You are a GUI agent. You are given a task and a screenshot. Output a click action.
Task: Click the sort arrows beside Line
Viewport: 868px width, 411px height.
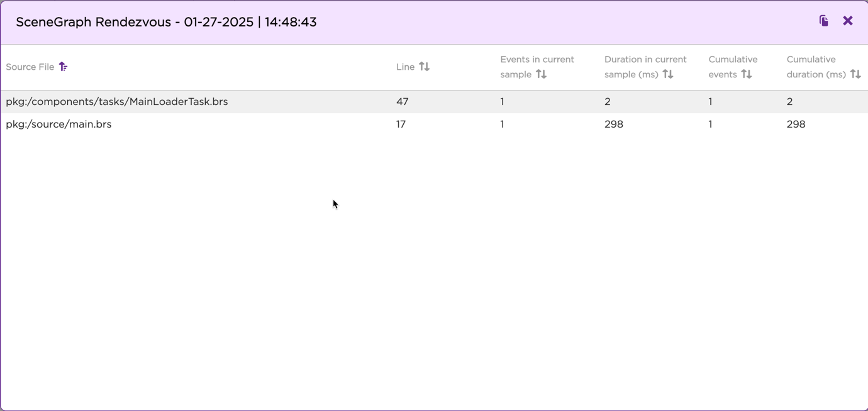coord(425,67)
